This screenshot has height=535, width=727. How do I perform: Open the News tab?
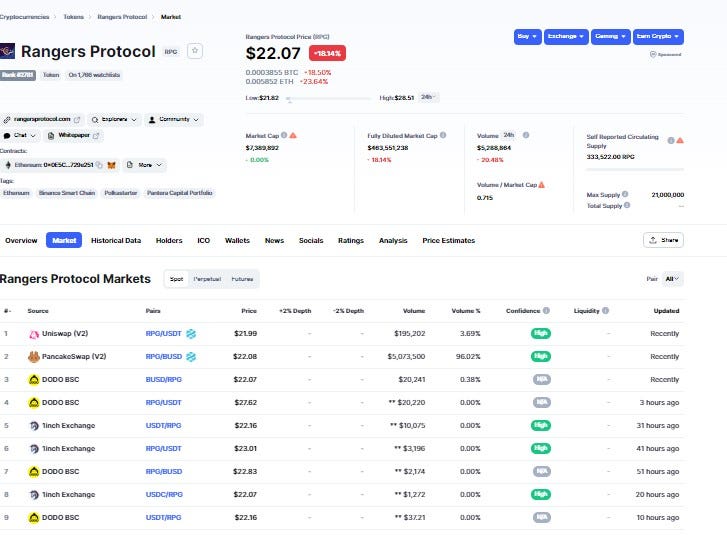coord(274,241)
